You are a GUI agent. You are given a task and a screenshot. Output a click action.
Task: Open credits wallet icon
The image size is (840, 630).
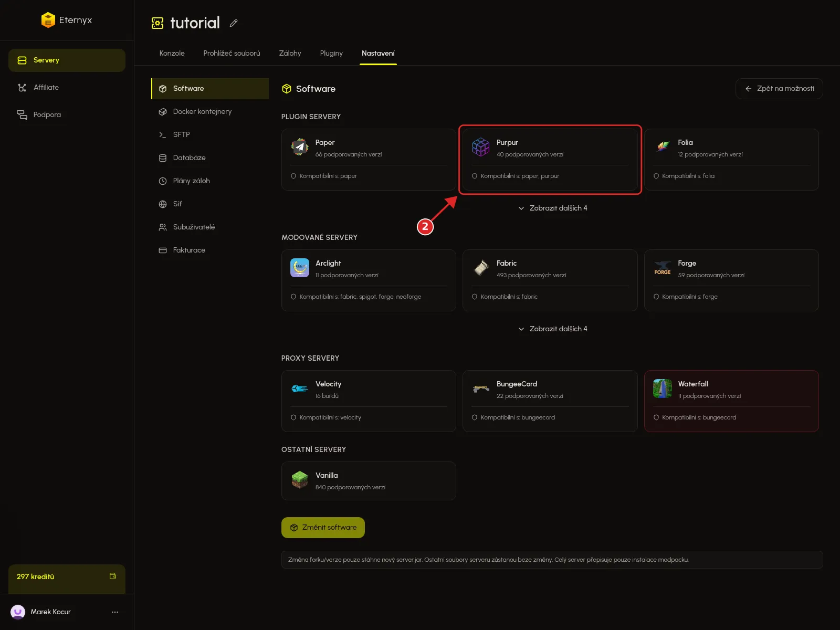113,576
